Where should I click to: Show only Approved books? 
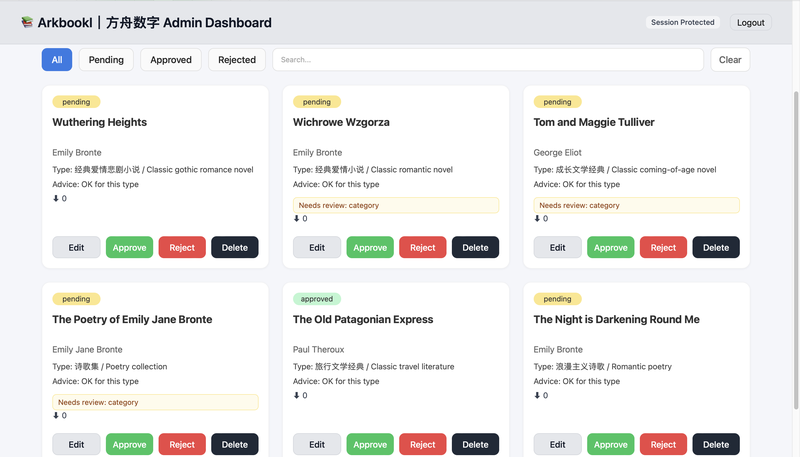[171, 60]
